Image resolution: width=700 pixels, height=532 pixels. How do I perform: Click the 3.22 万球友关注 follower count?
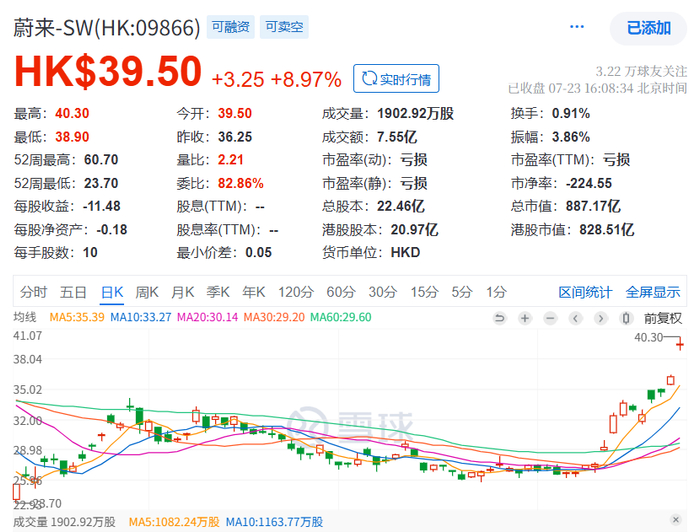coord(641,71)
